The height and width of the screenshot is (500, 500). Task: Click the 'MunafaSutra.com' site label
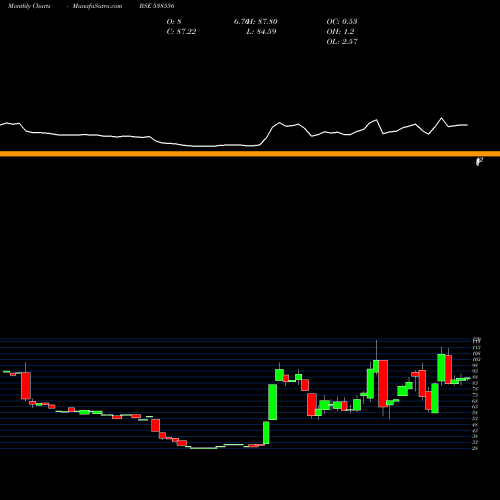tap(97, 6)
